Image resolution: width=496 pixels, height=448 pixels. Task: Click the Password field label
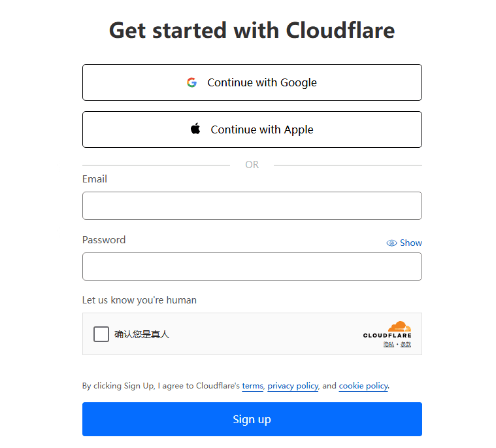(x=104, y=240)
